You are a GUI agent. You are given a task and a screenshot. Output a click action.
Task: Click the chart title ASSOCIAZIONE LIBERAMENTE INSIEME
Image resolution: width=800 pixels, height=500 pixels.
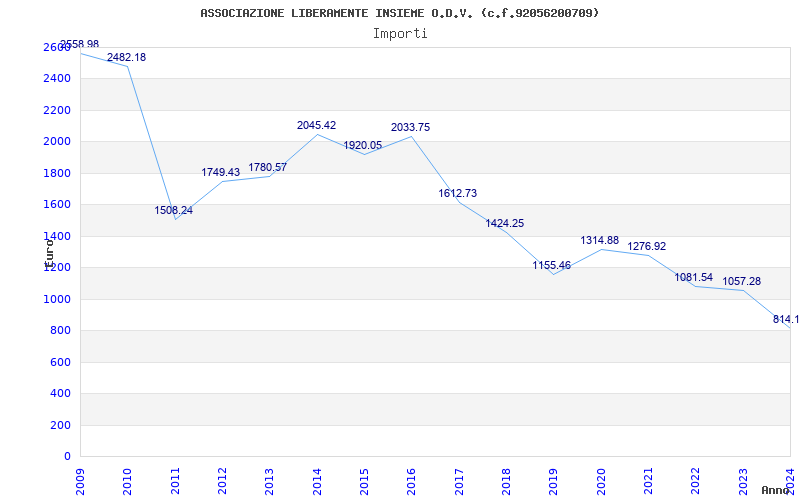(x=400, y=13)
